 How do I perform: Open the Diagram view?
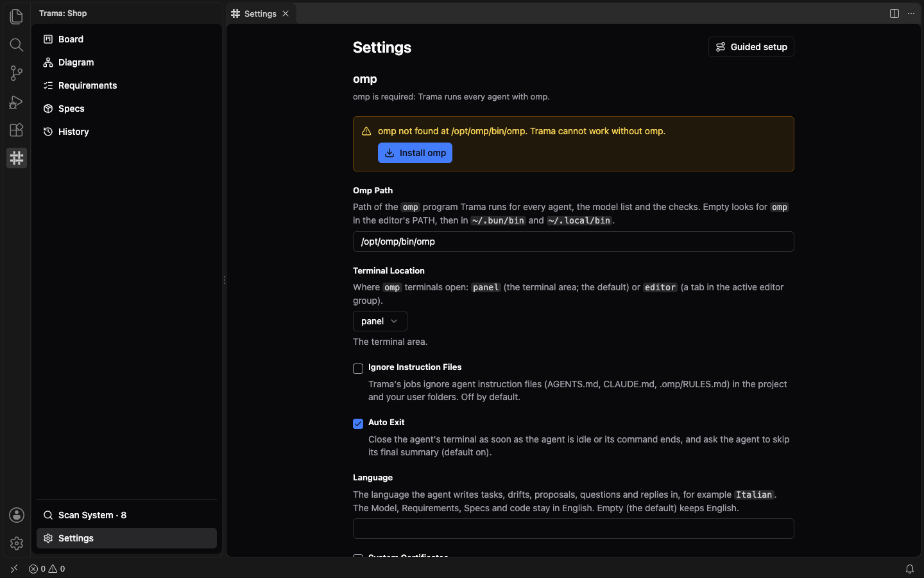[126, 62]
